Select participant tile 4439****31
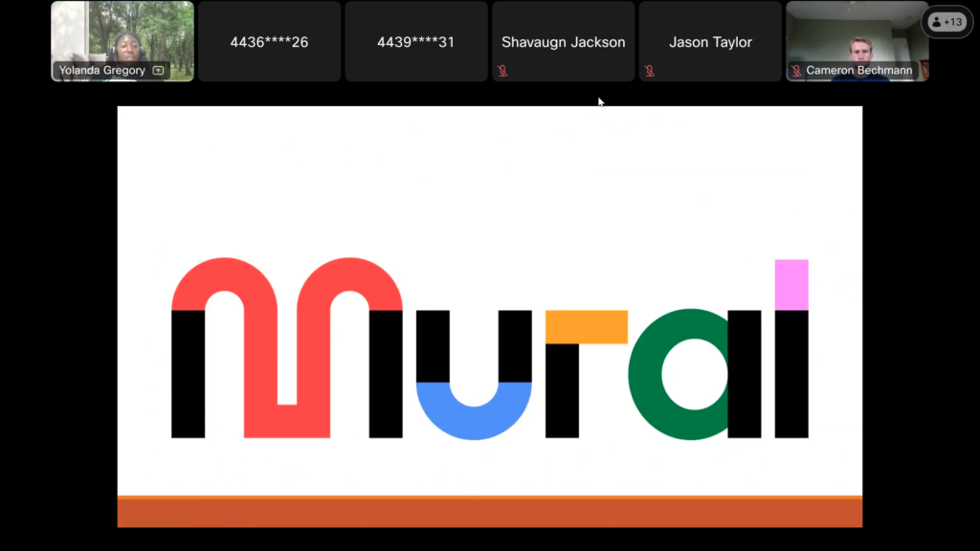Screen dimensions: 980x551 pyautogui.click(x=416, y=41)
